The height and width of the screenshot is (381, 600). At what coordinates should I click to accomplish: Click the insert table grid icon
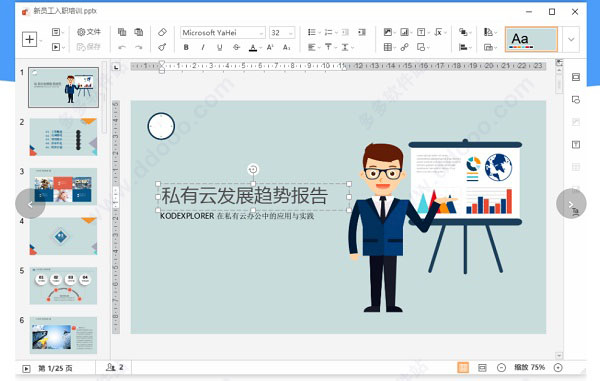(x=388, y=47)
